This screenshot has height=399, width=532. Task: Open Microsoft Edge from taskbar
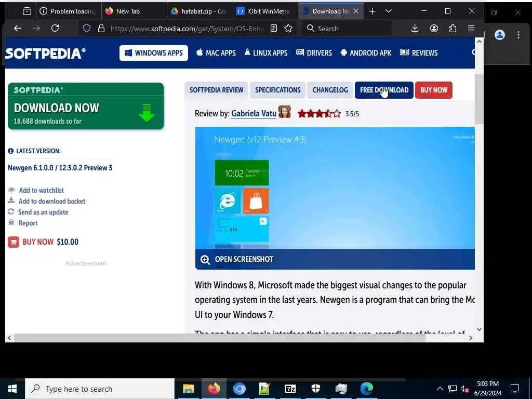point(367,389)
